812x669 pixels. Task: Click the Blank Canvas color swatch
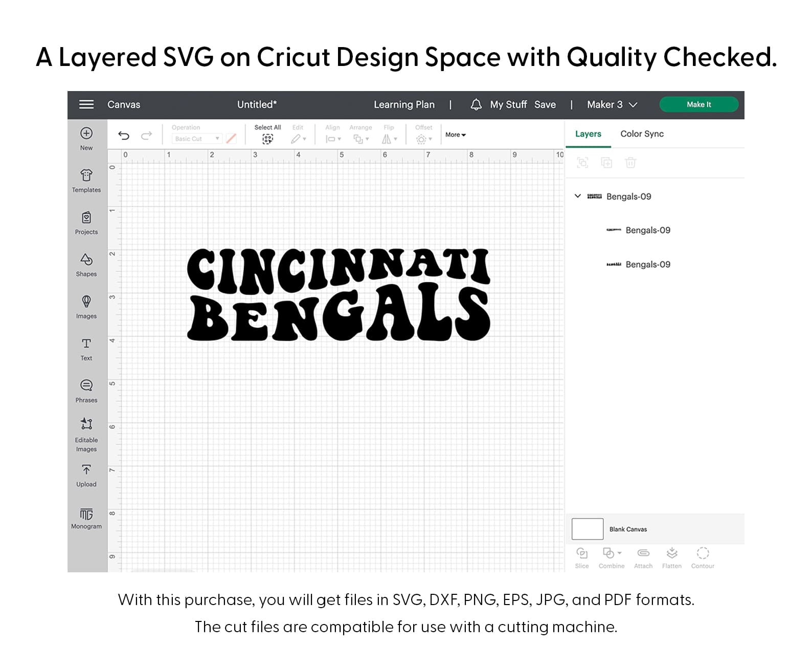[x=588, y=529]
